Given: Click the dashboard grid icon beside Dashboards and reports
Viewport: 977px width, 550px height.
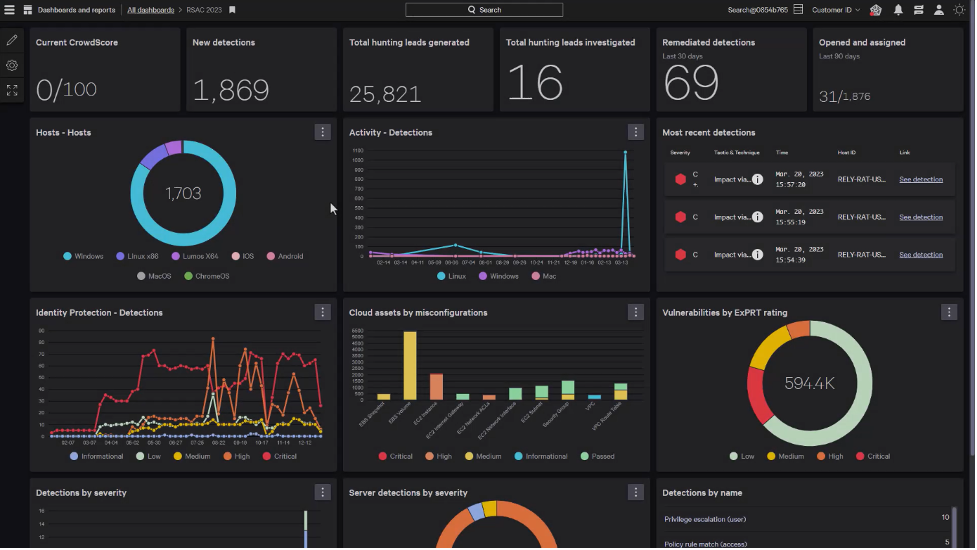Looking at the screenshot, I should click(27, 10).
